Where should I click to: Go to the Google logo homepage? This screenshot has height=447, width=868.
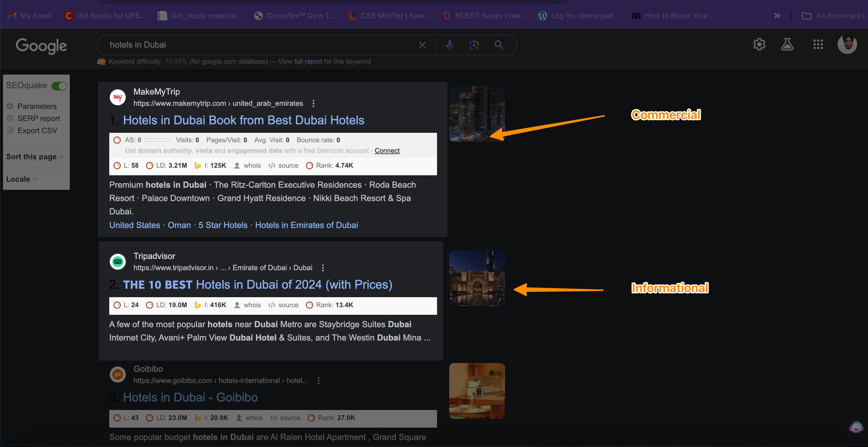pos(42,45)
